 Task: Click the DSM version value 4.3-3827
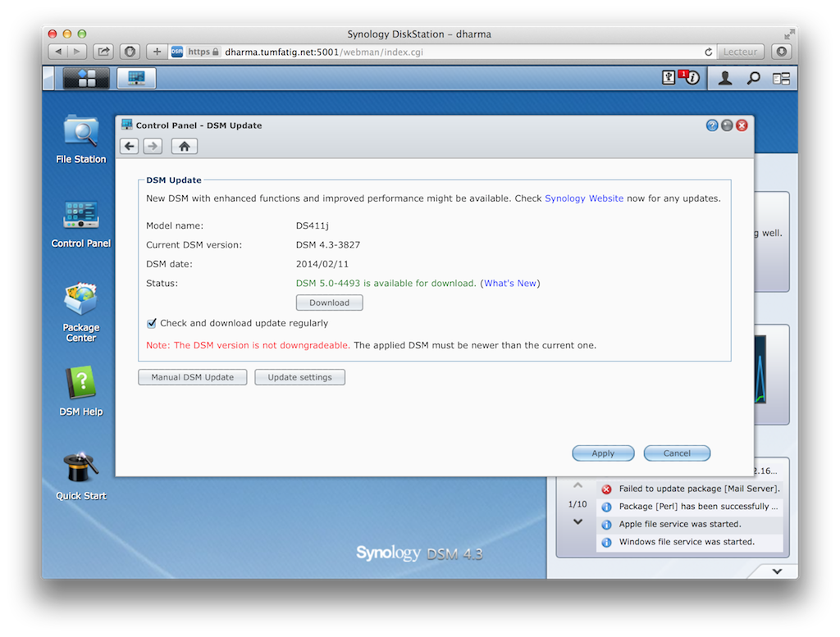tap(328, 244)
